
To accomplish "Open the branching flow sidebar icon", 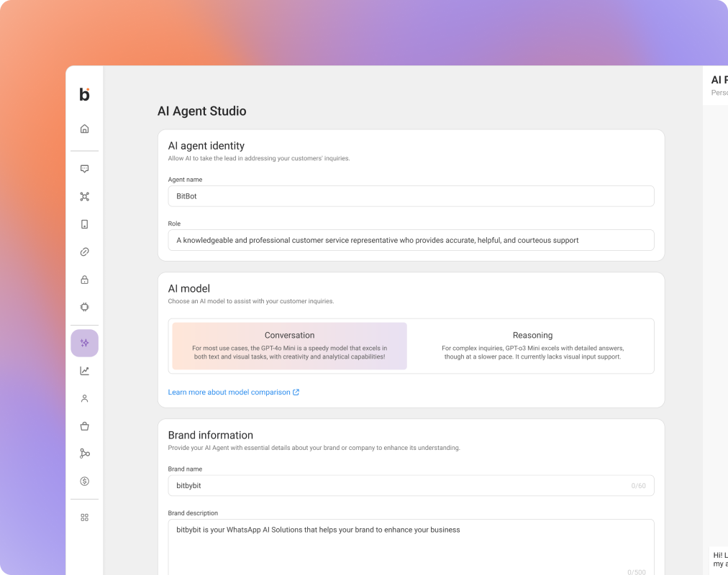I will point(84,454).
